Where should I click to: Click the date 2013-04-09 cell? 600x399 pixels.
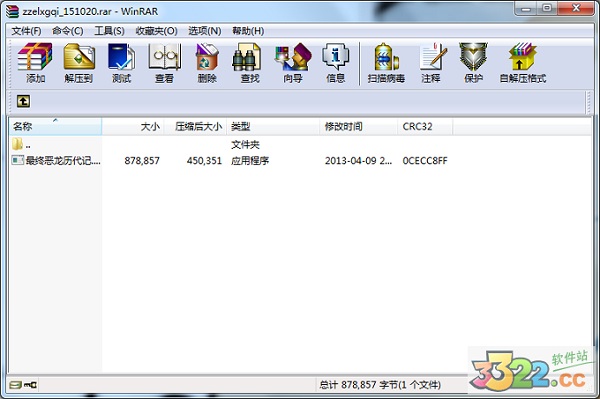pos(358,161)
